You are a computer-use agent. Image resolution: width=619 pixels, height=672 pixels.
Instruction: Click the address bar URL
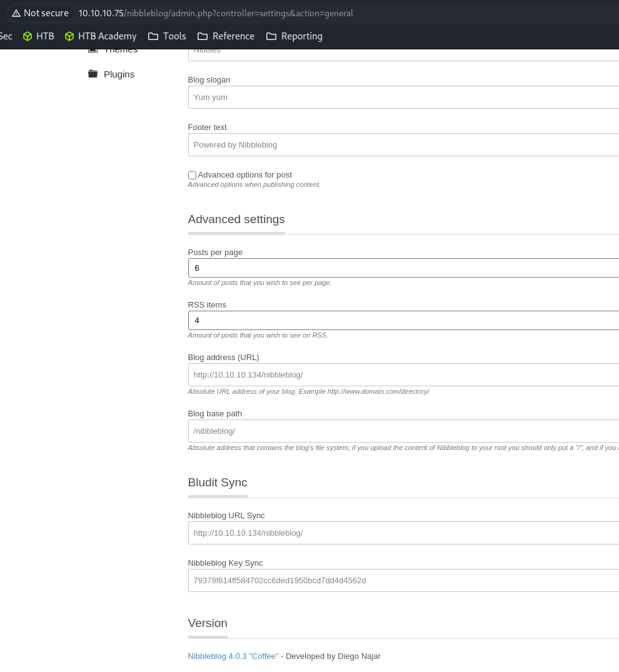point(216,13)
